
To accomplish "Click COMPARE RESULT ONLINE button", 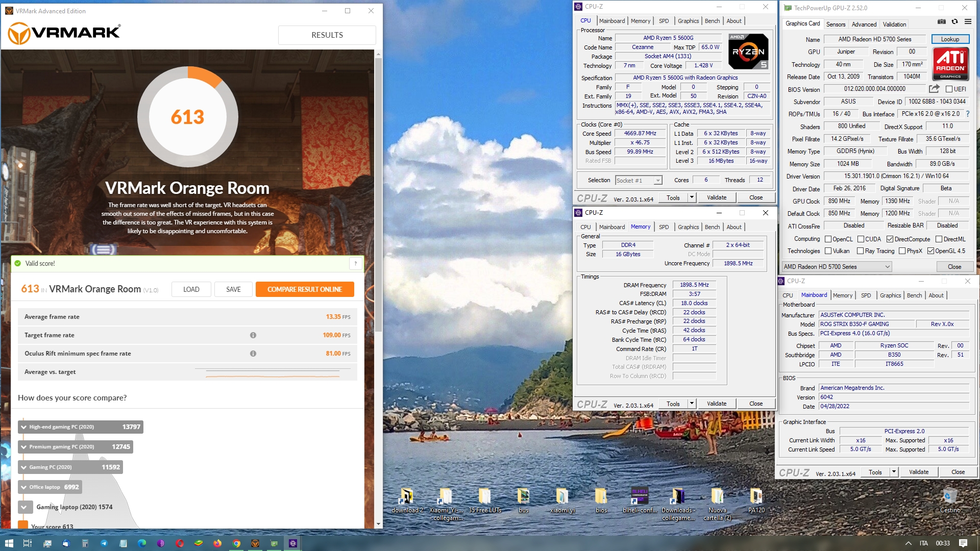I will [x=305, y=289].
